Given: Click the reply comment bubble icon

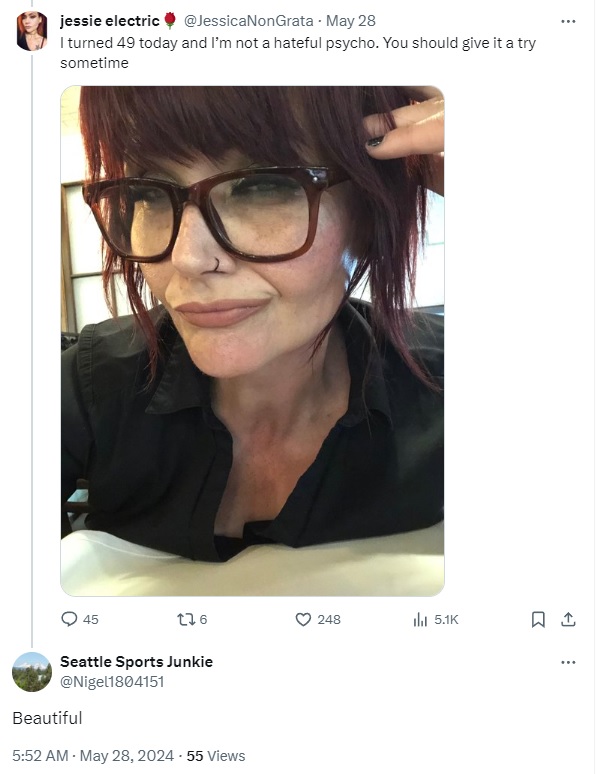Looking at the screenshot, I should pyautogui.click(x=69, y=619).
